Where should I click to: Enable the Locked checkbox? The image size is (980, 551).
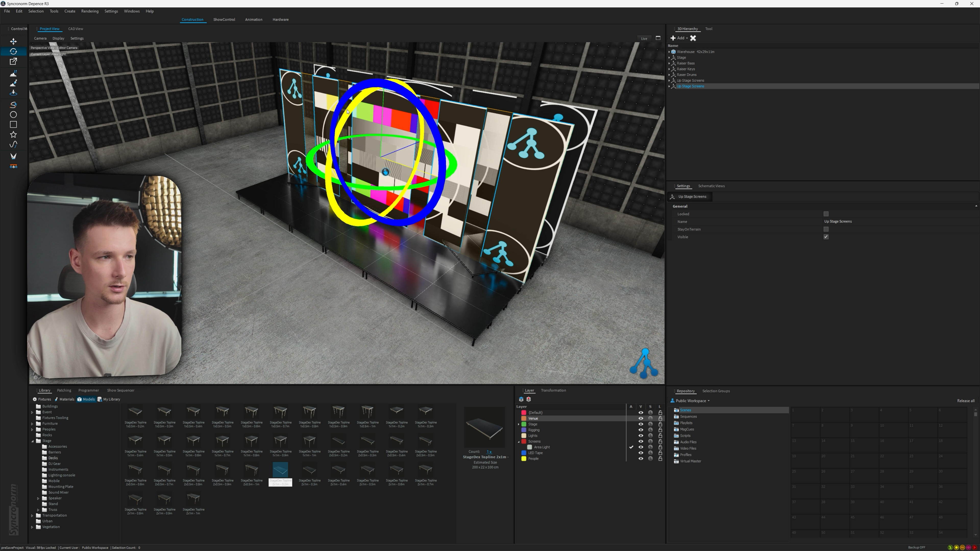[x=826, y=214]
